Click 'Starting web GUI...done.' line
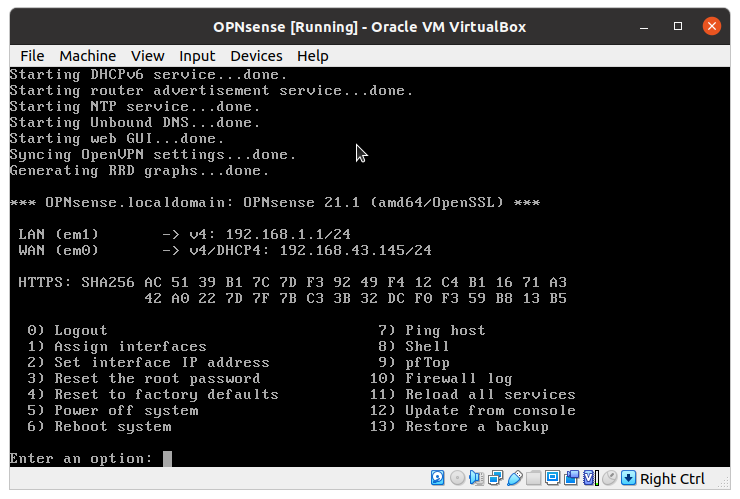 117,139
